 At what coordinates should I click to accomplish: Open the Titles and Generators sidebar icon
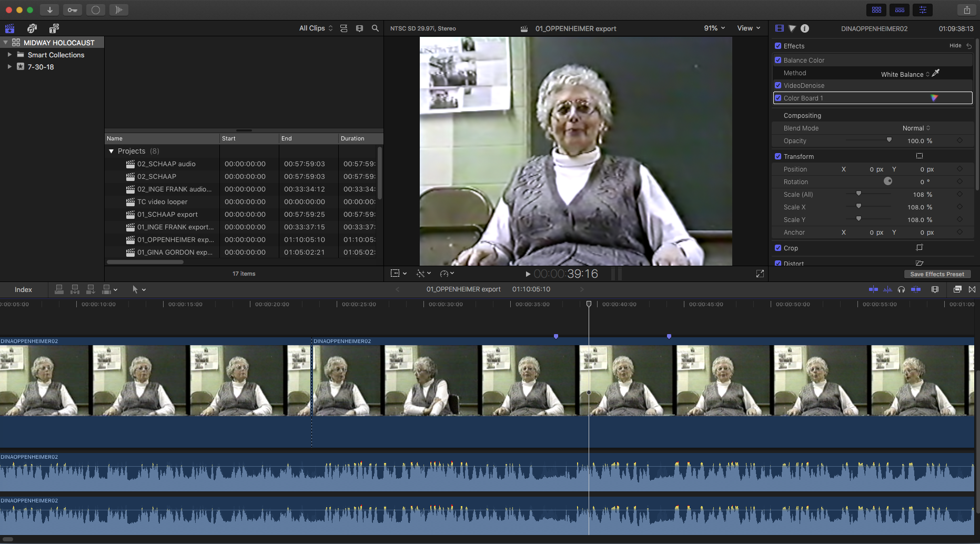pos(54,28)
